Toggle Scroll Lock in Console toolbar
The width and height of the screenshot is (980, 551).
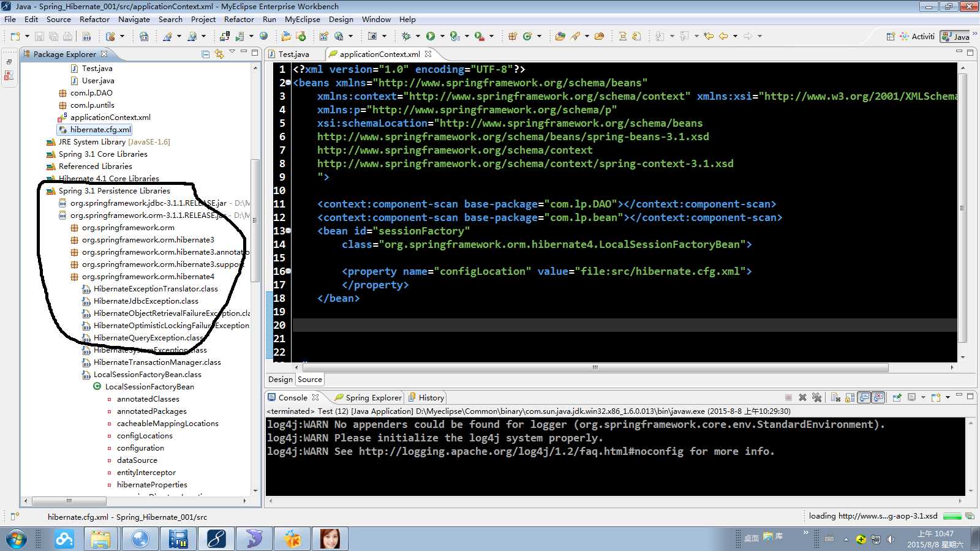click(x=850, y=397)
